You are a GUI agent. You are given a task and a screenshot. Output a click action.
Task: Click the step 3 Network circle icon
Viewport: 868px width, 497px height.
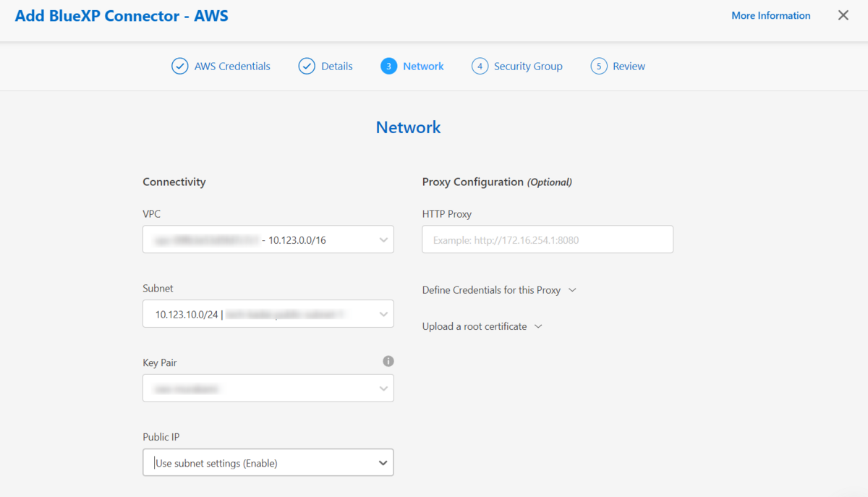click(x=388, y=66)
